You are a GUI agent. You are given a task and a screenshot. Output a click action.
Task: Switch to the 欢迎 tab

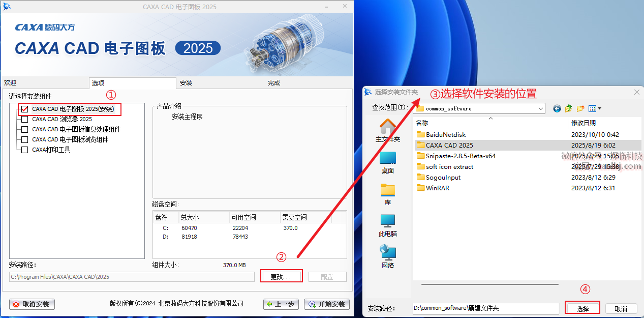(x=44, y=83)
